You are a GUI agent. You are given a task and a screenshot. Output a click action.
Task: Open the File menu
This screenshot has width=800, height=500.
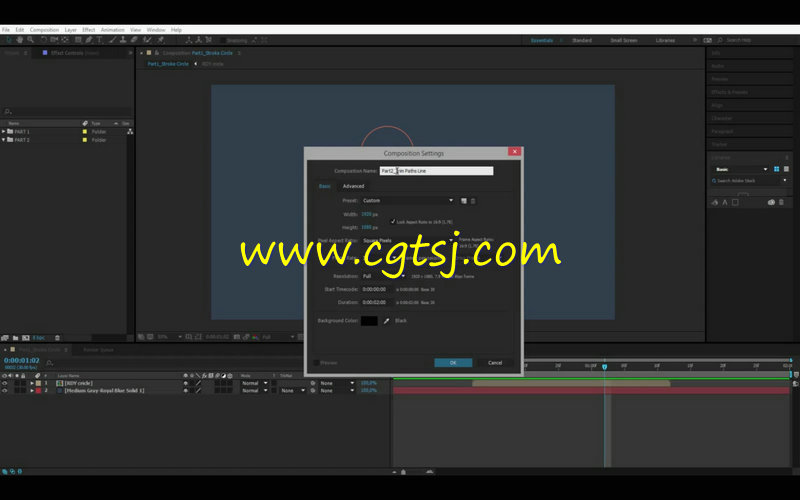pos(6,30)
